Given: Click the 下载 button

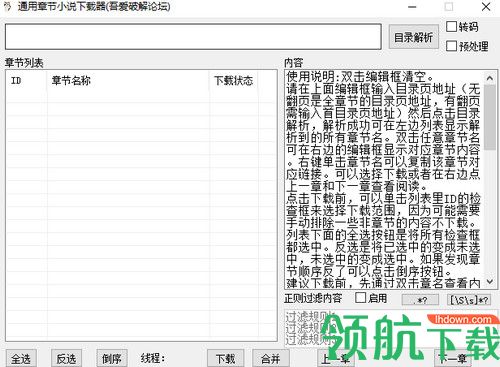Looking at the screenshot, I should pyautogui.click(x=225, y=358).
